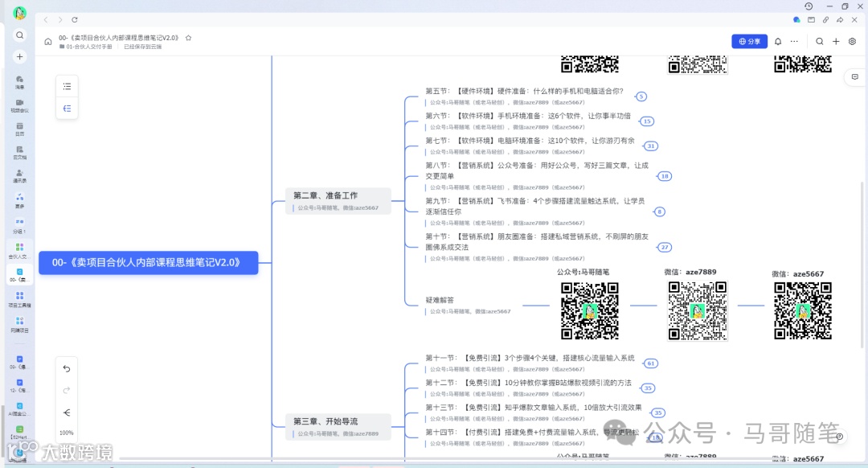Viewport: 868px width, 468px height.
Task: Select the root node 00-《卖项目合伙人内部课程思维笔记V2.0》
Action: (x=149, y=262)
